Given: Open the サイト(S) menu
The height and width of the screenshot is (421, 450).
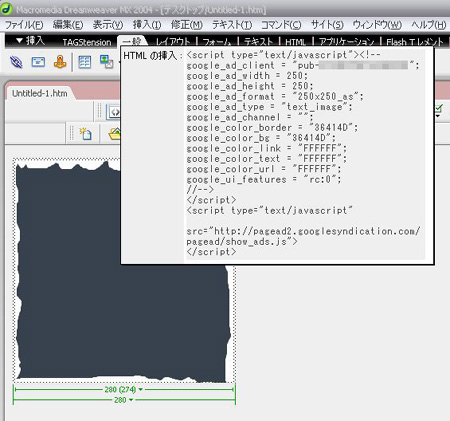Looking at the screenshot, I should click(327, 25).
